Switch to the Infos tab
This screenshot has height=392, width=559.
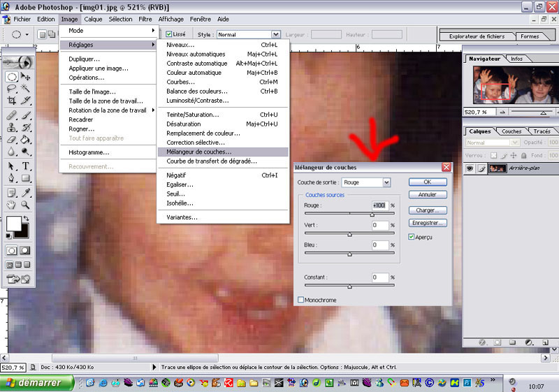[x=516, y=59]
